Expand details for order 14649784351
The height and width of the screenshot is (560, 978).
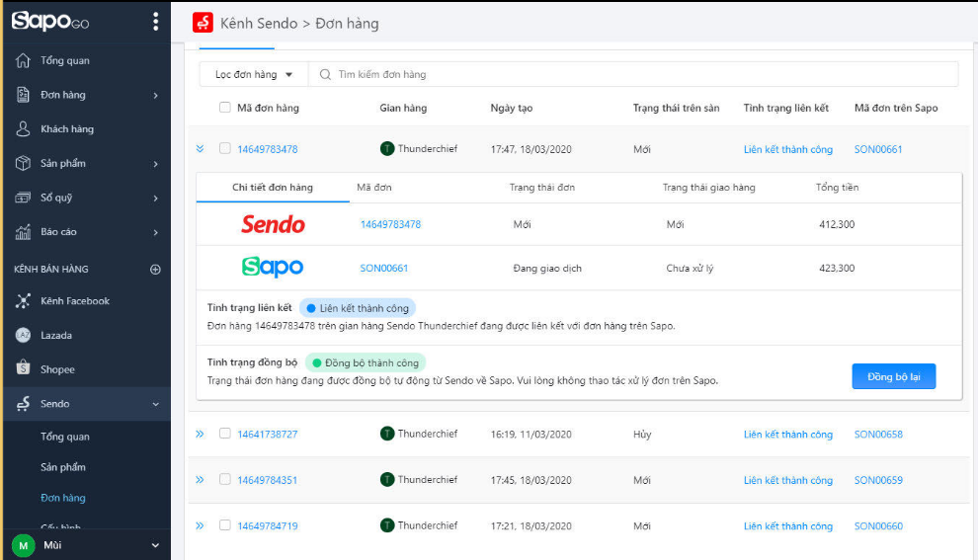200,480
